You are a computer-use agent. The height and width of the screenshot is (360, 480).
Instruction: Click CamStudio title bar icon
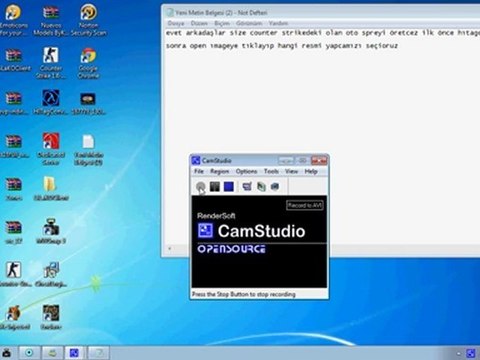click(196, 161)
